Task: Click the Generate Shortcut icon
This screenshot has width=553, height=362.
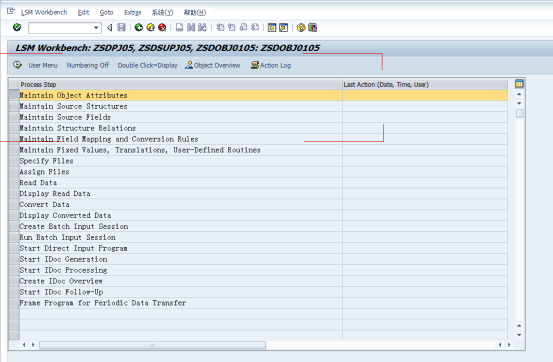Action: pyautogui.click(x=284, y=27)
